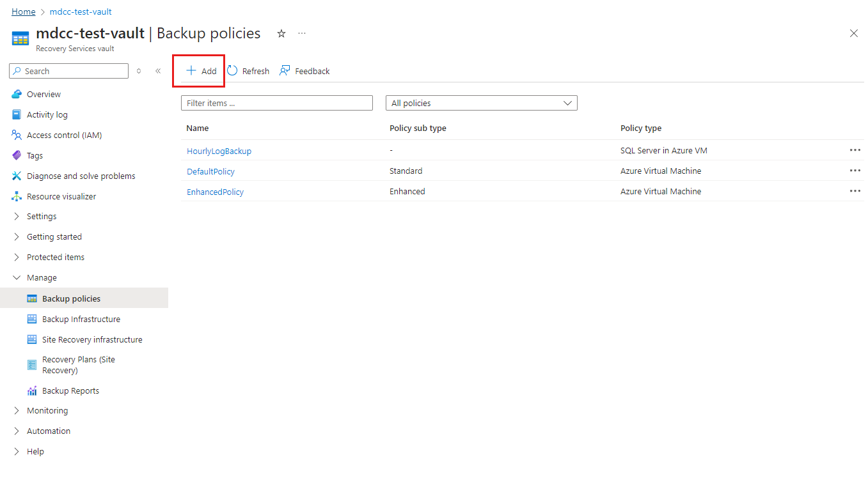Viewport: 868px width, 478px height.
Task: Click the Recovery Services vault icon beside the title
Action: (x=20, y=39)
